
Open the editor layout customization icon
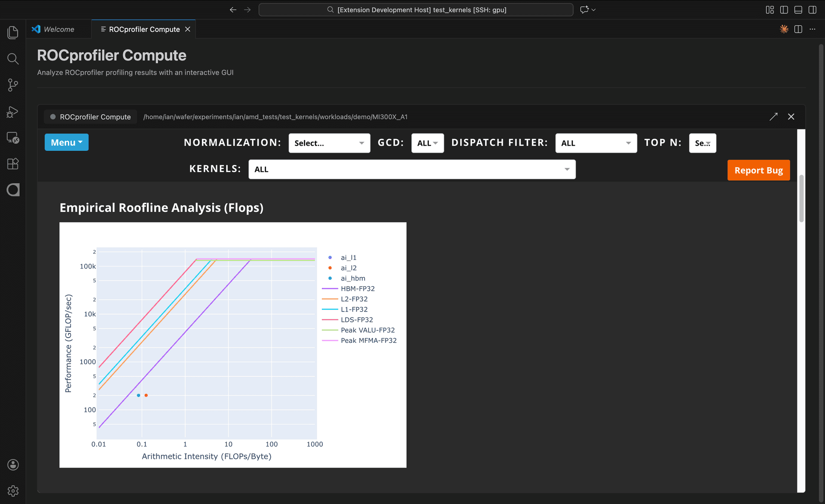coord(769,9)
